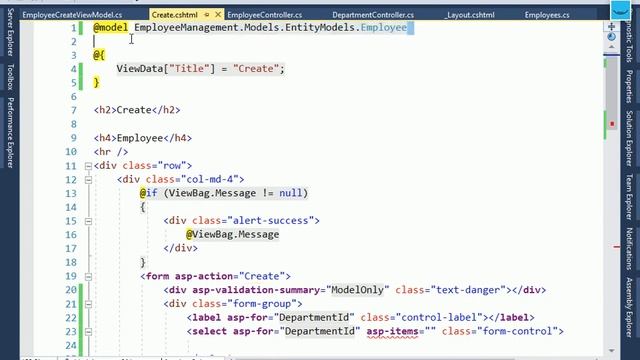Collapse the select element on line 23
The height and width of the screenshot is (360, 640).
(x=88, y=332)
